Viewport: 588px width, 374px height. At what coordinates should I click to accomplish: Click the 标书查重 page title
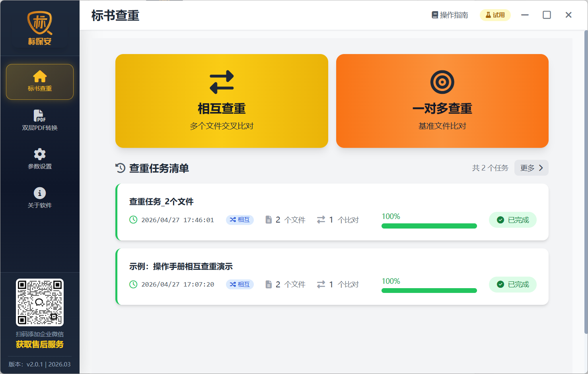[x=115, y=16]
